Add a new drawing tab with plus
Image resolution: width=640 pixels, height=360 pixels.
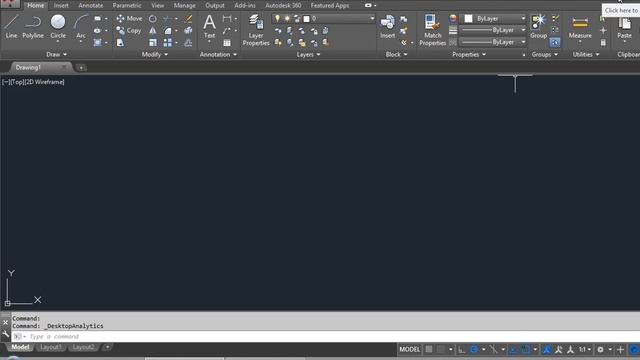coord(81,67)
